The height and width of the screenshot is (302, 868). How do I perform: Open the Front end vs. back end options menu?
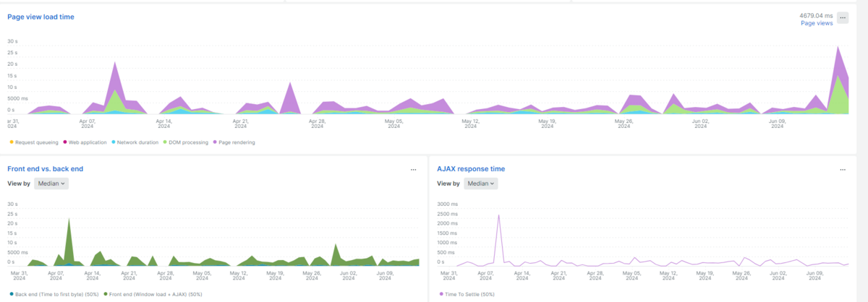pyautogui.click(x=413, y=169)
